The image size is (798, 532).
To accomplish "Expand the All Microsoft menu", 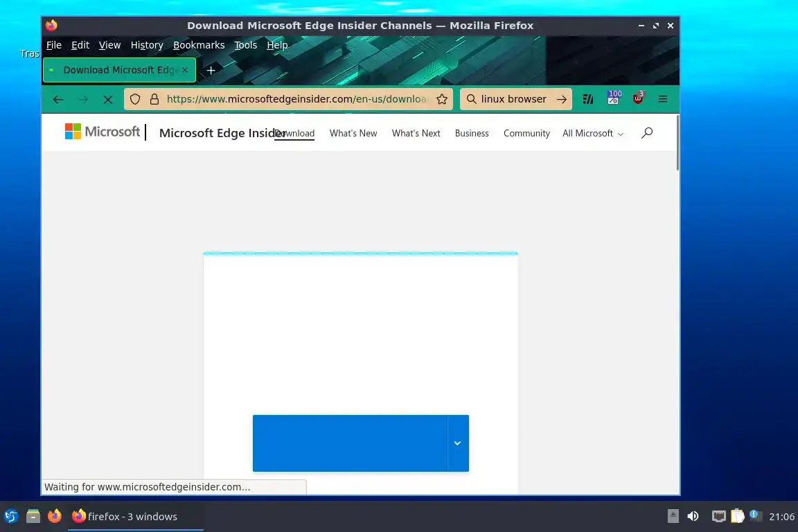I will tap(593, 134).
